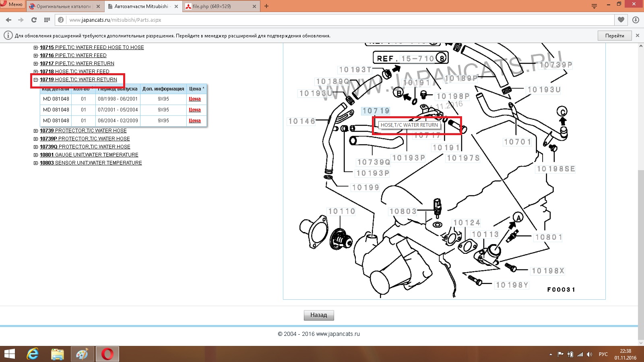The width and height of the screenshot is (644, 362).
Task: Open File Explorer from taskbar
Action: tap(58, 354)
